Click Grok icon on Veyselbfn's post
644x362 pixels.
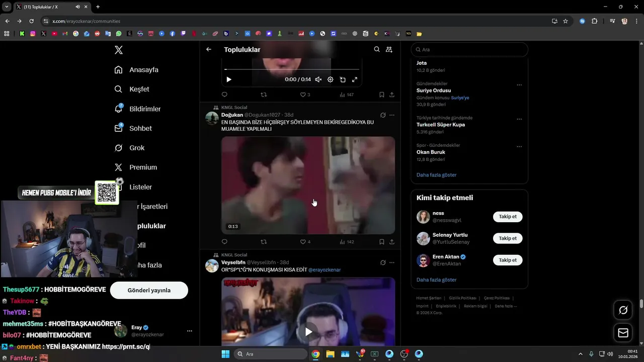(383, 262)
